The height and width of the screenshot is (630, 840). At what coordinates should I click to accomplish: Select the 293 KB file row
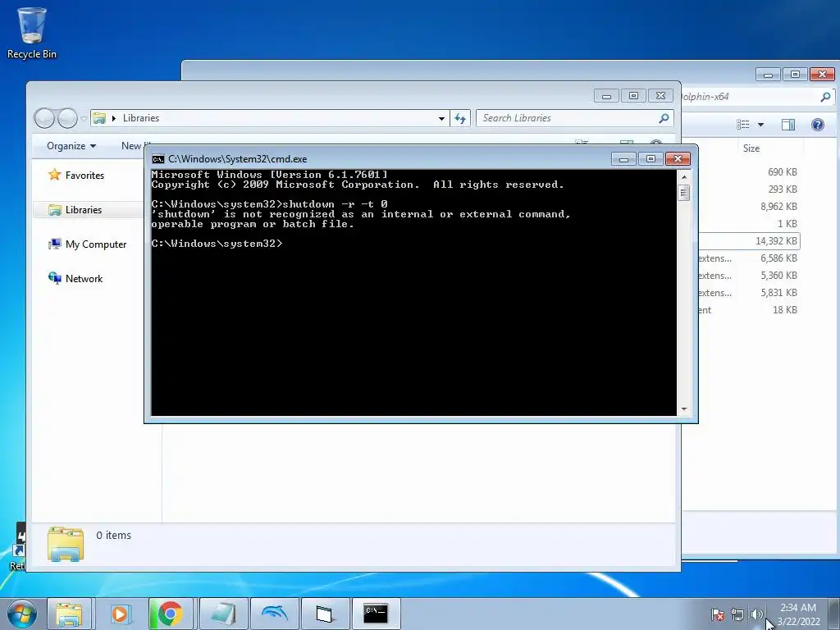pyautogui.click(x=749, y=189)
